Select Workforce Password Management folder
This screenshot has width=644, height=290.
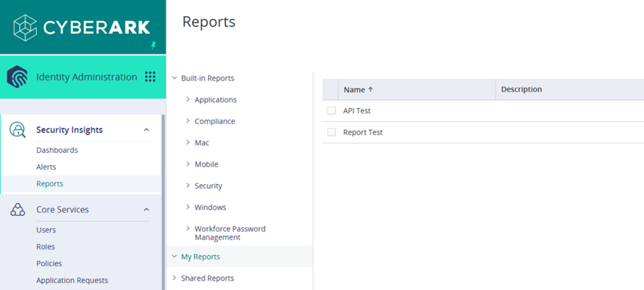point(230,233)
